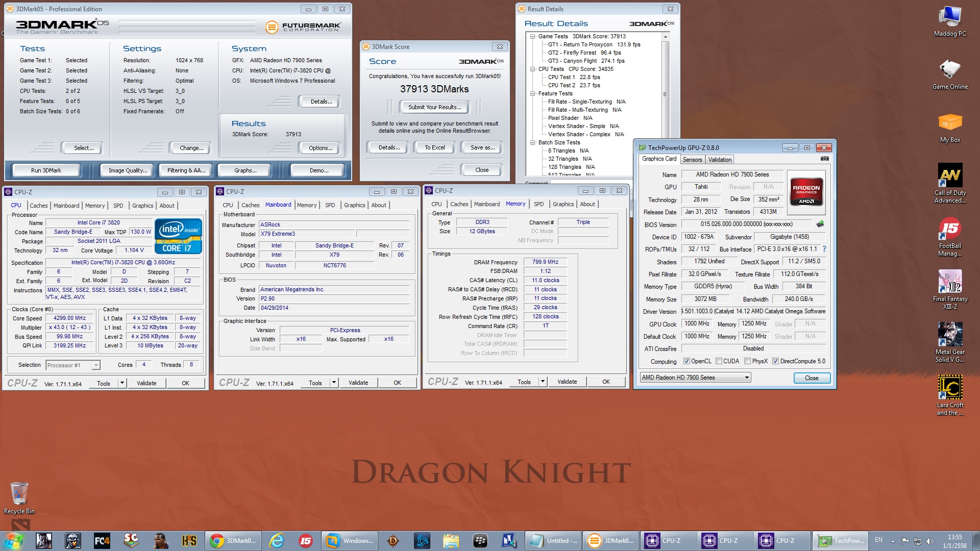Click Submit Your Results button
Image resolution: width=980 pixels, height=551 pixels.
[x=434, y=107]
